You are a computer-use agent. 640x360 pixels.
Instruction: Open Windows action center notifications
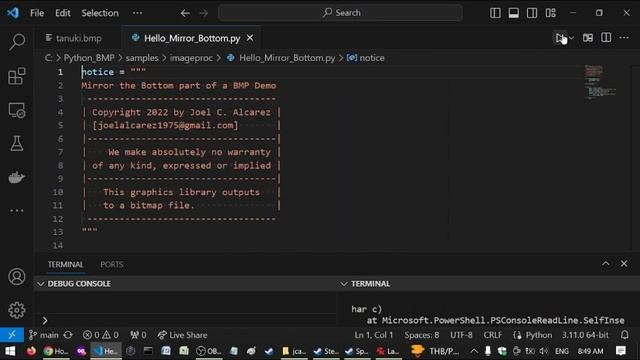coord(621,351)
